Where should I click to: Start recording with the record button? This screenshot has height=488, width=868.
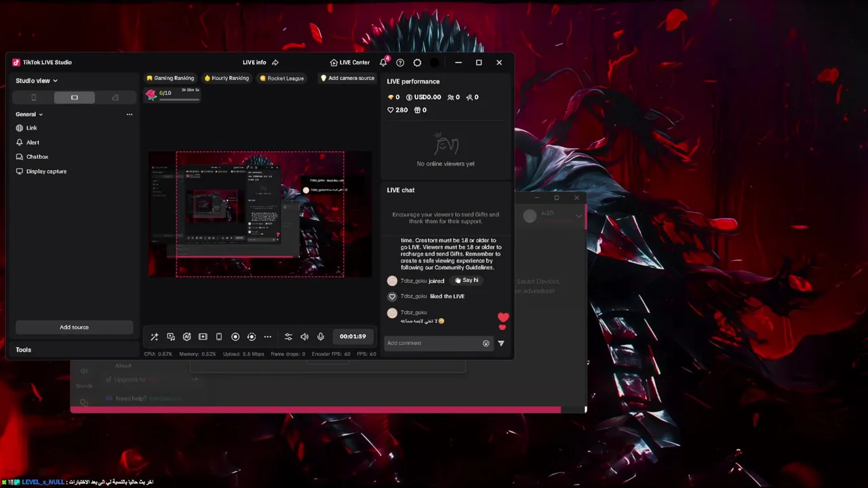coord(235,337)
